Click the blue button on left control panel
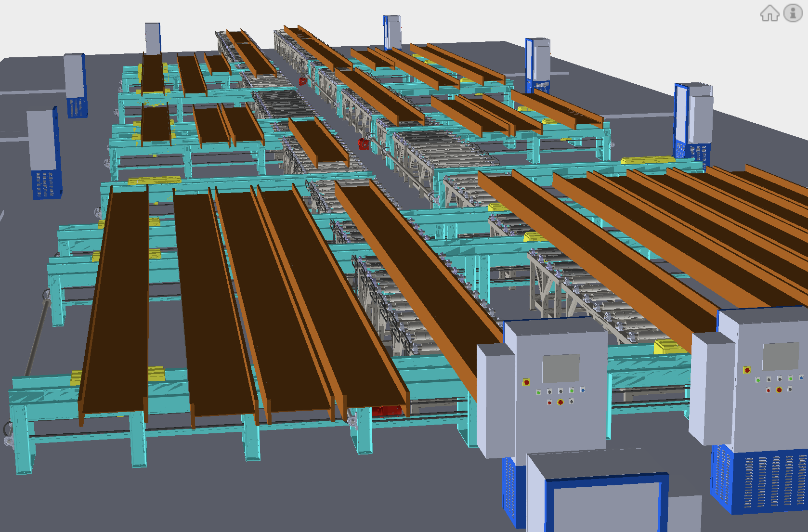The height and width of the screenshot is (532, 808). click(583, 389)
